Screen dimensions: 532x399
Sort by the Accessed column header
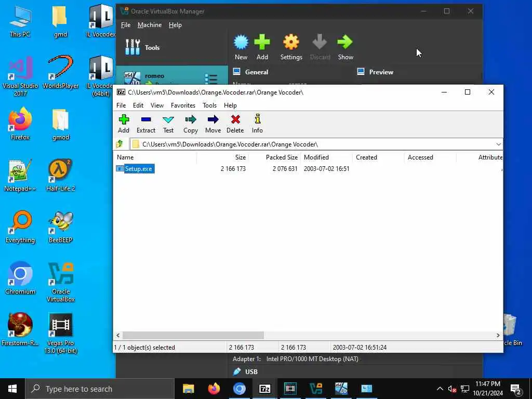coord(430,157)
